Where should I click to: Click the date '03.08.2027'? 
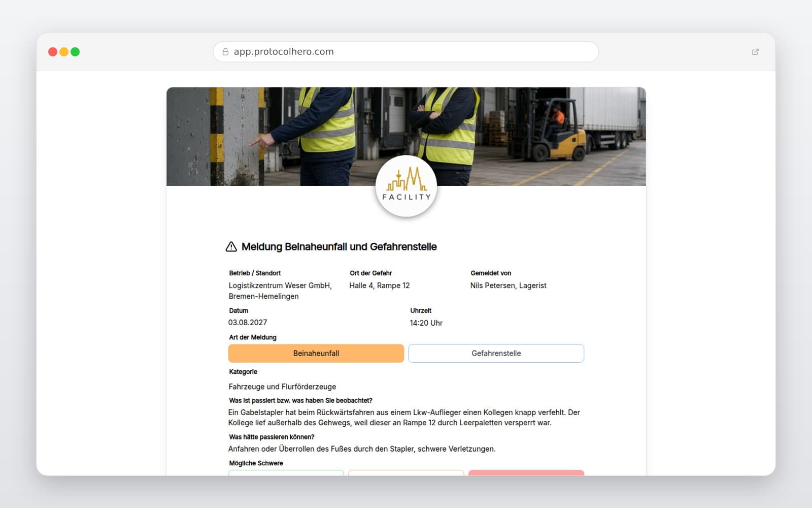click(248, 323)
